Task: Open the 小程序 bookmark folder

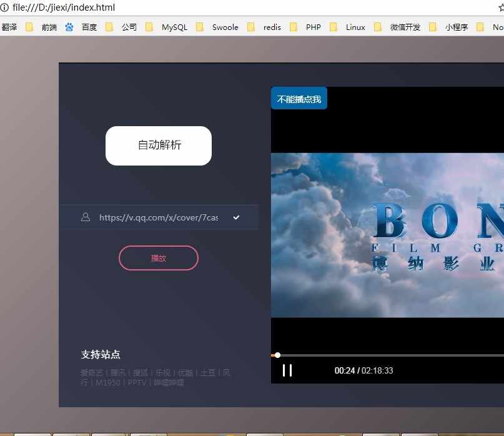Action: point(448,27)
